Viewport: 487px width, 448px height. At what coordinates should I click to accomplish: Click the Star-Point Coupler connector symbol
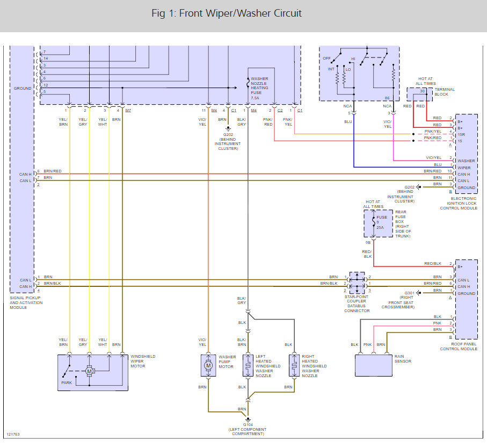(x=357, y=283)
